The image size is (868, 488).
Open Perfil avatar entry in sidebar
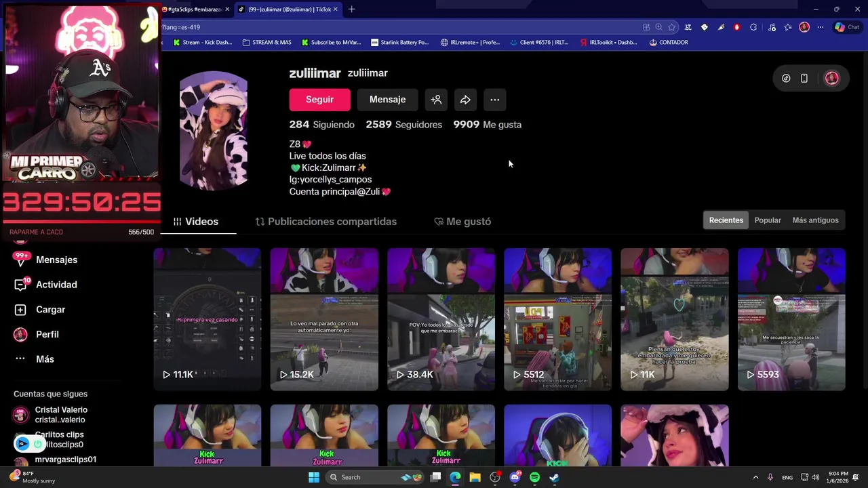[x=20, y=334]
